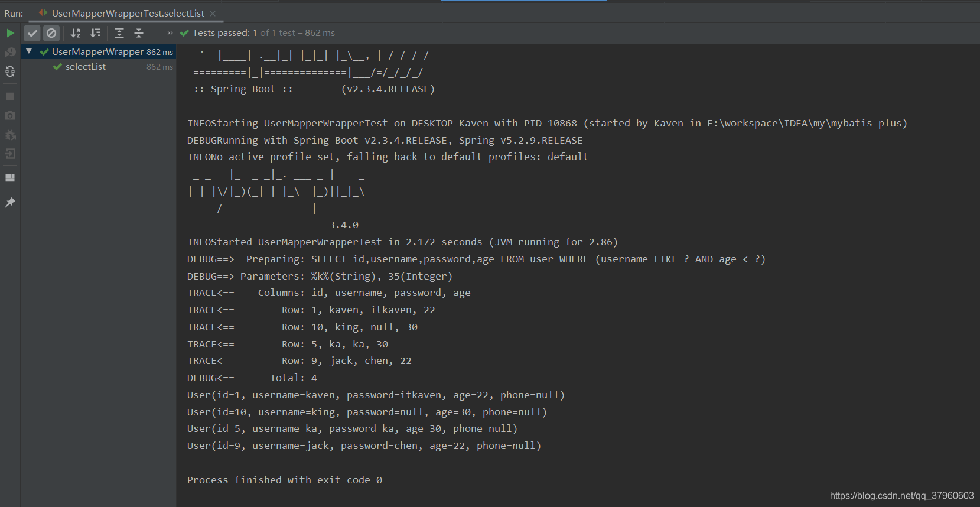The width and height of the screenshot is (980, 507).
Task: Click the 'No active profile set' console line
Action: (388, 157)
